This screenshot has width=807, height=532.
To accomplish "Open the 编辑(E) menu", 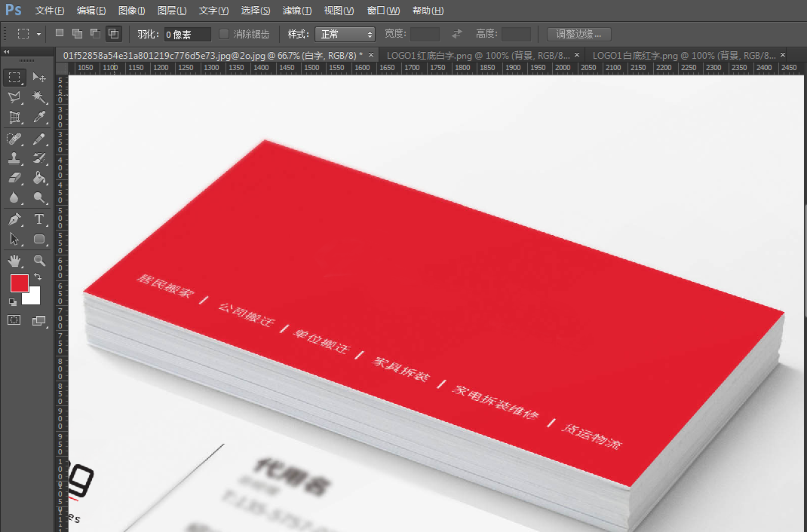I will 91,11.
